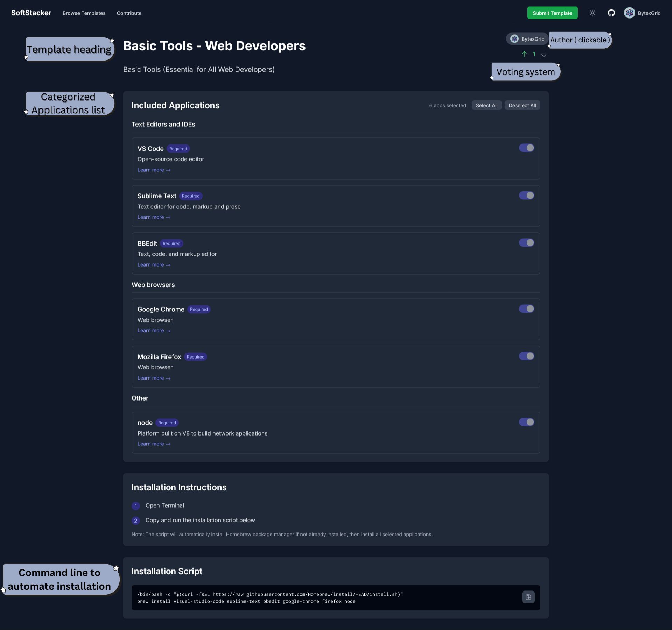Viewport: 672px width, 630px height.
Task: Open the GitHub repository icon
Action: tap(611, 13)
